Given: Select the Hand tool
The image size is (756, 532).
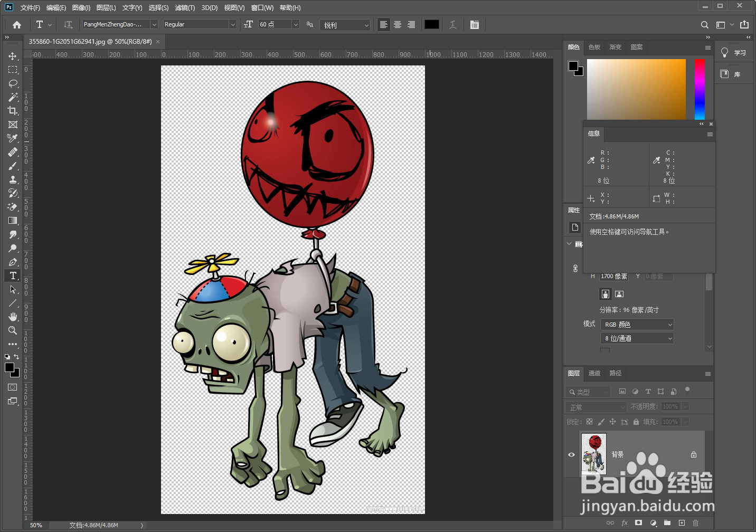Looking at the screenshot, I should click(x=13, y=317).
